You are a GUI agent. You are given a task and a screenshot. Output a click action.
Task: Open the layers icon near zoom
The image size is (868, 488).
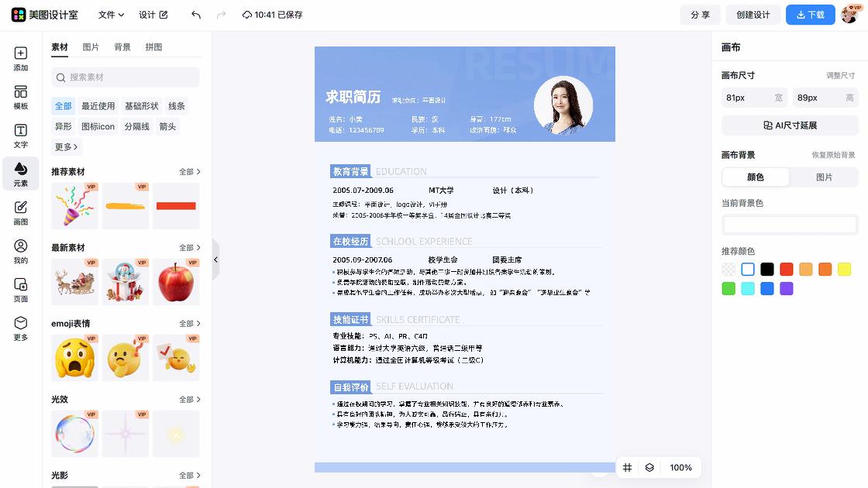tap(649, 468)
